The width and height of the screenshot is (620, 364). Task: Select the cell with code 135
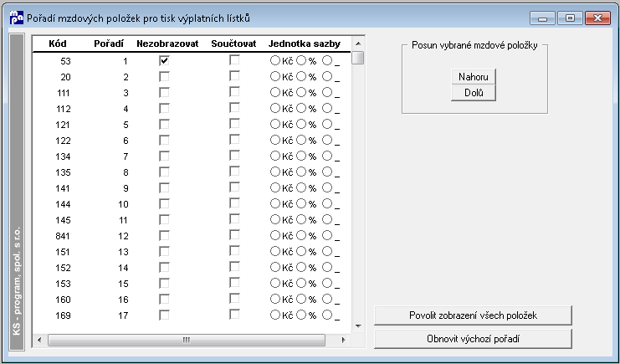click(63, 172)
